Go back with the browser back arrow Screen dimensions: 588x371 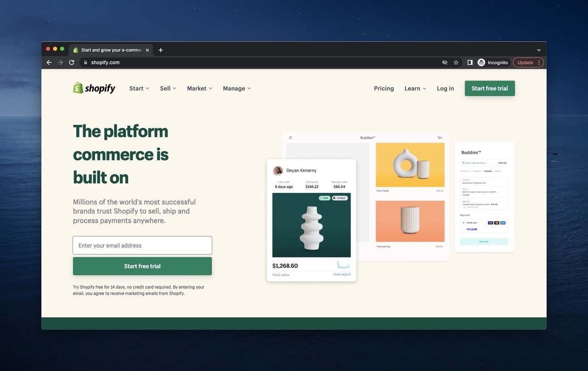click(49, 62)
